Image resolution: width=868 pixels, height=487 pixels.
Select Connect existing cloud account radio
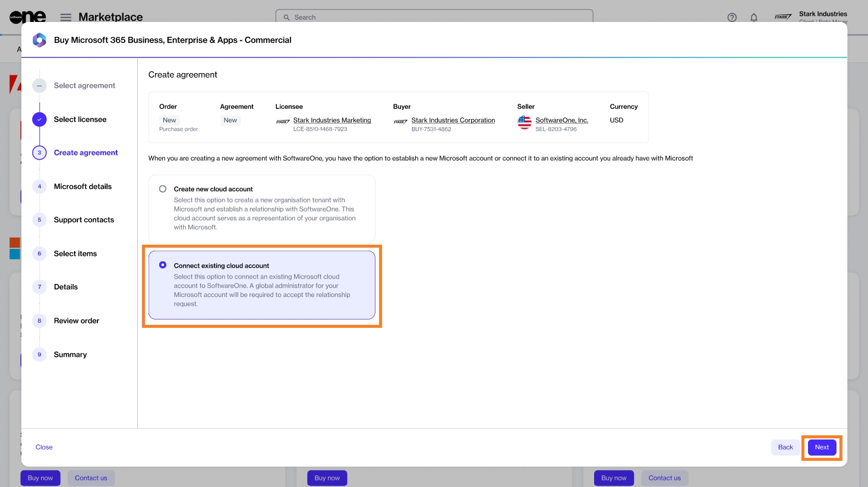pyautogui.click(x=163, y=265)
